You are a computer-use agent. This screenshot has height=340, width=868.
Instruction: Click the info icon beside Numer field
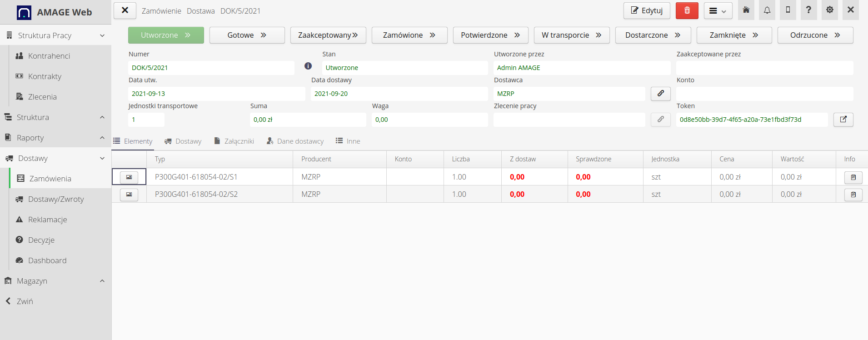pos(308,66)
